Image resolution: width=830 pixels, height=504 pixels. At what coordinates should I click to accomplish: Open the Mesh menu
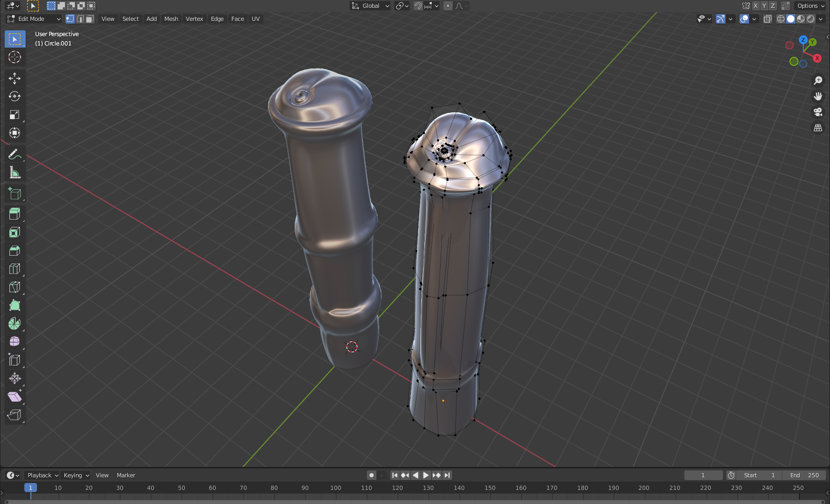[171, 19]
